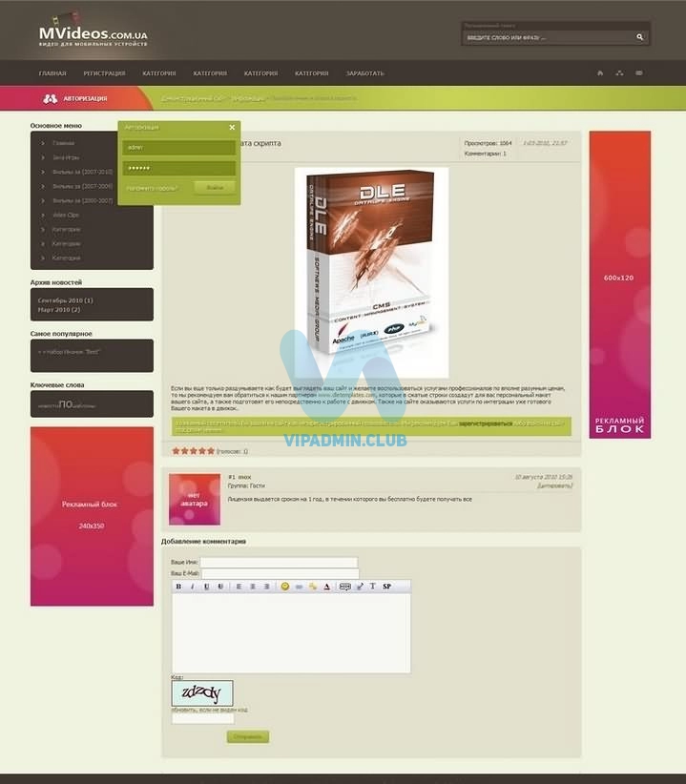The image size is (686, 784).
Task: Click the mail envelope icon in navigation bar
Action: [x=639, y=73]
